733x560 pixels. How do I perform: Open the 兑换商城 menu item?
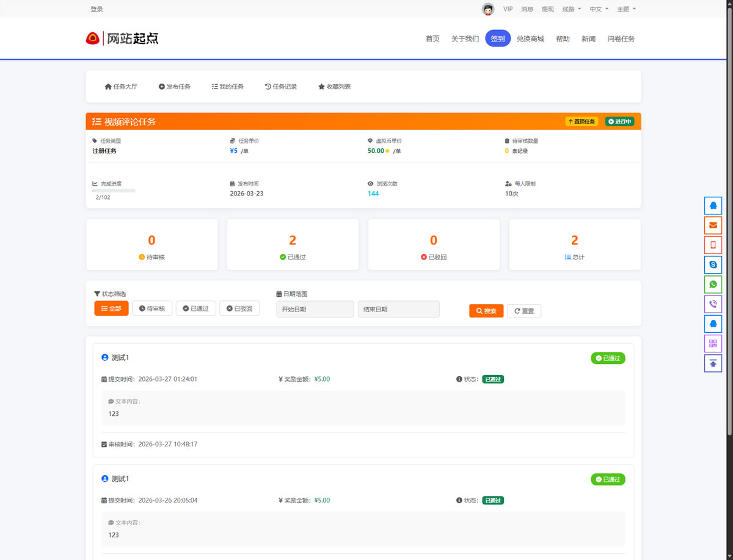coord(530,38)
